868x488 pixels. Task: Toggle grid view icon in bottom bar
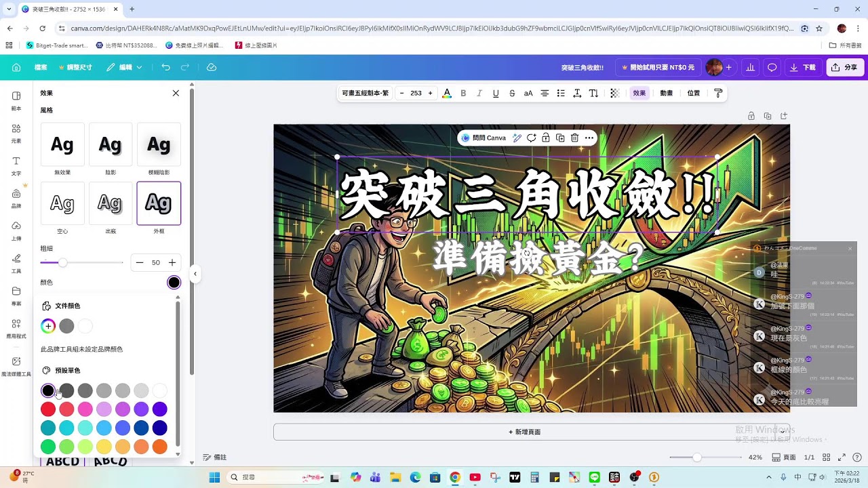tap(826, 457)
